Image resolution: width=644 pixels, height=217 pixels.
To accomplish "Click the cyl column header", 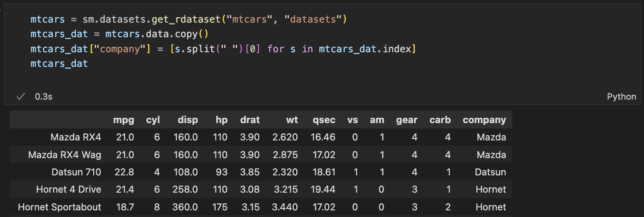I will 153,120.
